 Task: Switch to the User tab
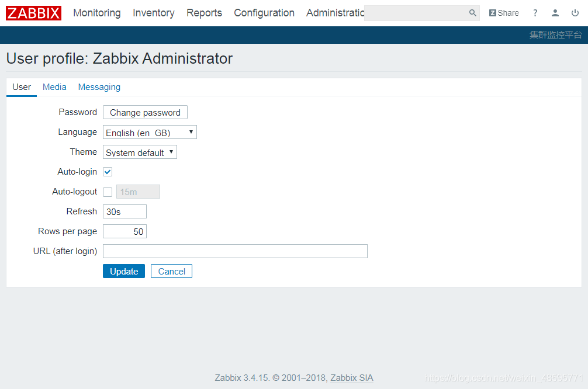[22, 87]
